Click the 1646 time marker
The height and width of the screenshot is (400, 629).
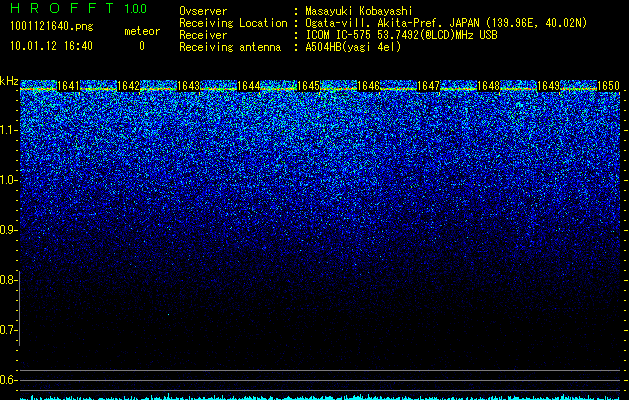(368, 86)
